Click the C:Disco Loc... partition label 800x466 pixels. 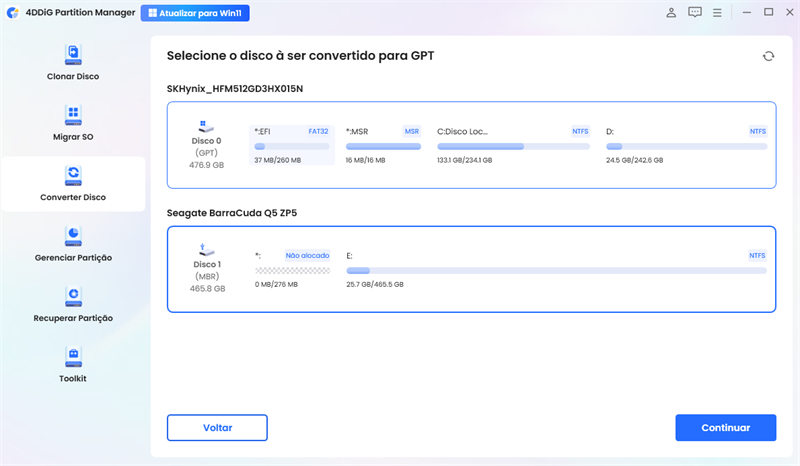462,131
